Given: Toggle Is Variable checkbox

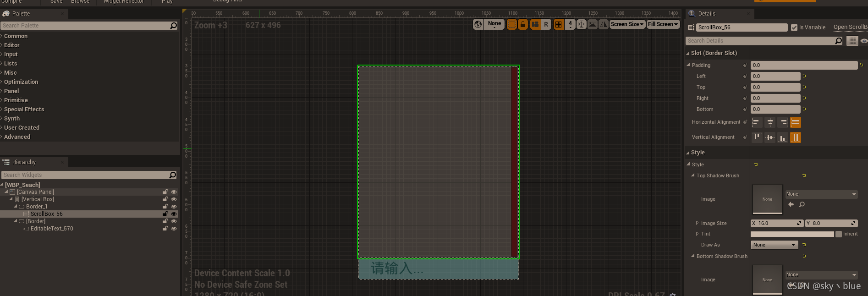Looking at the screenshot, I should point(794,27).
